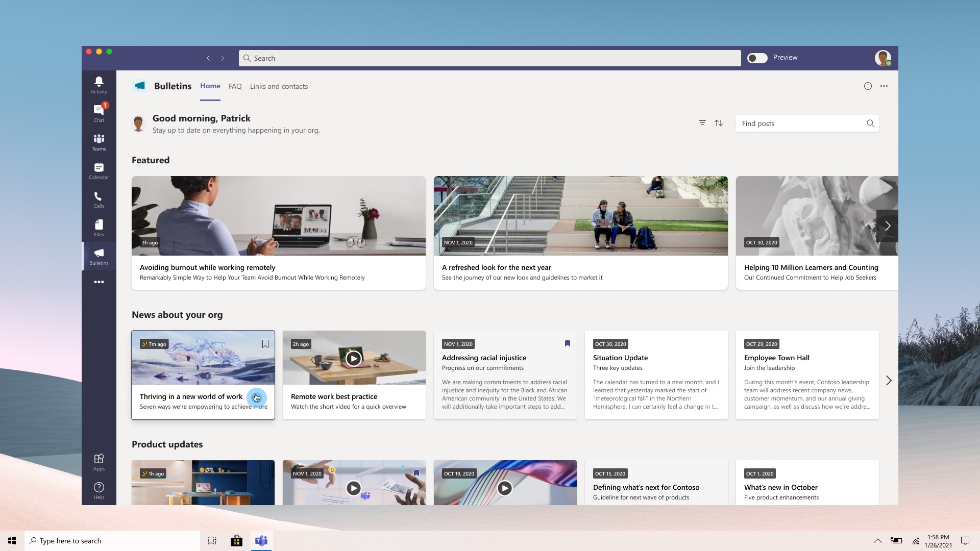Screen dimensions: 980x551
Task: Open the info icon in Bulletins header
Action: tap(868, 86)
